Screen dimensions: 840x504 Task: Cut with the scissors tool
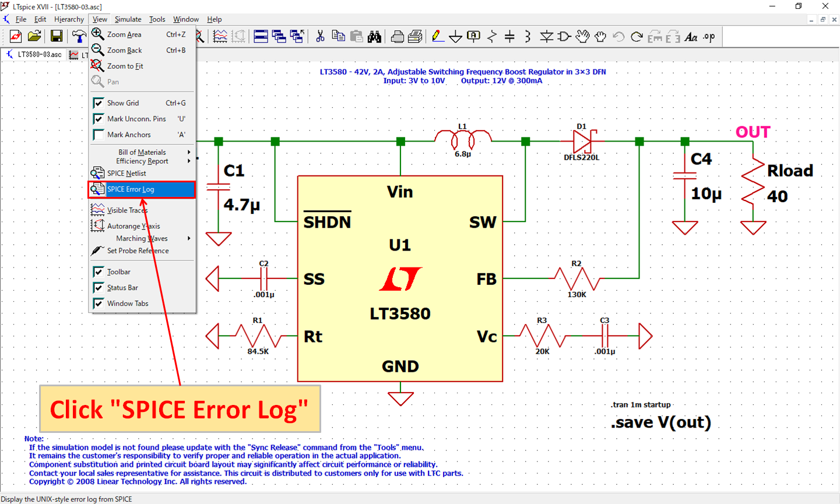click(x=320, y=36)
